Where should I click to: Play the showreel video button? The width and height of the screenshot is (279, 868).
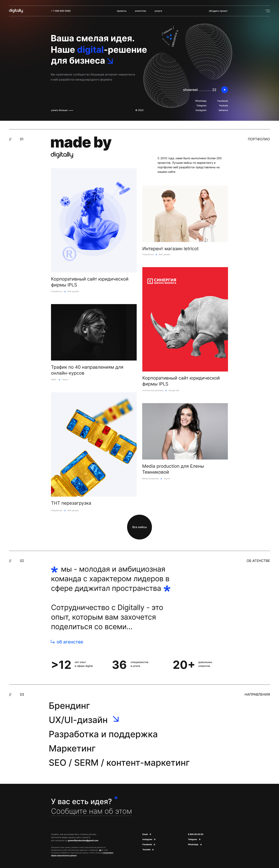pos(224,90)
